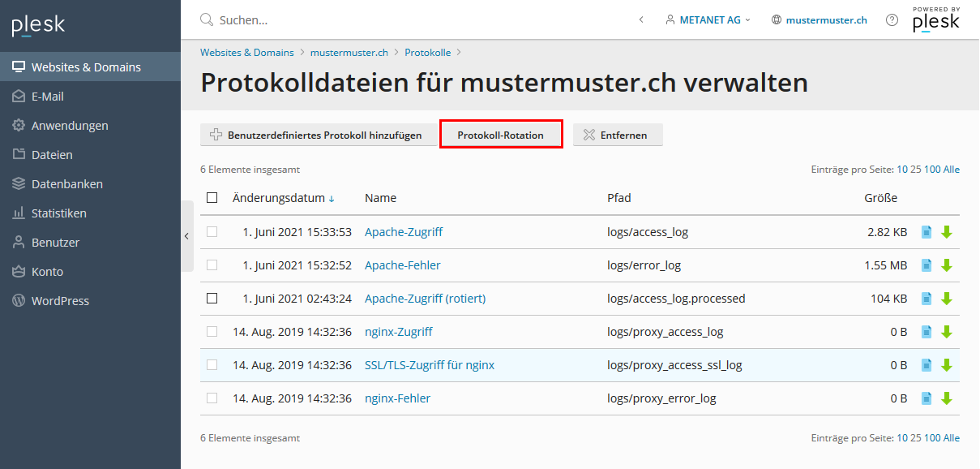
Task: Open the nginx-Zugriff log link
Action: [398, 332]
